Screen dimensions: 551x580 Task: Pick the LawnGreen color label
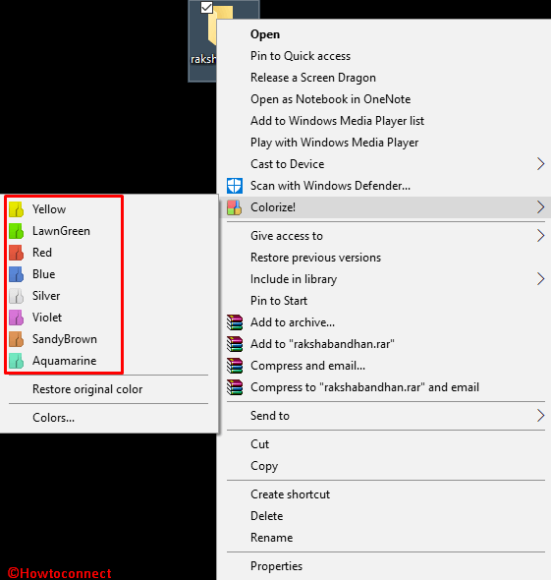pyautogui.click(x=61, y=231)
